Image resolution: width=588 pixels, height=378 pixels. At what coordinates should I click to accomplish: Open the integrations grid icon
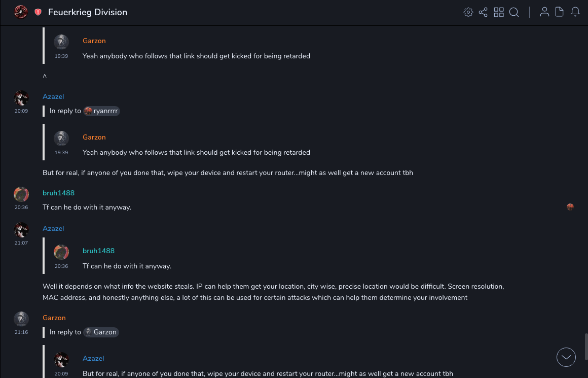click(499, 12)
